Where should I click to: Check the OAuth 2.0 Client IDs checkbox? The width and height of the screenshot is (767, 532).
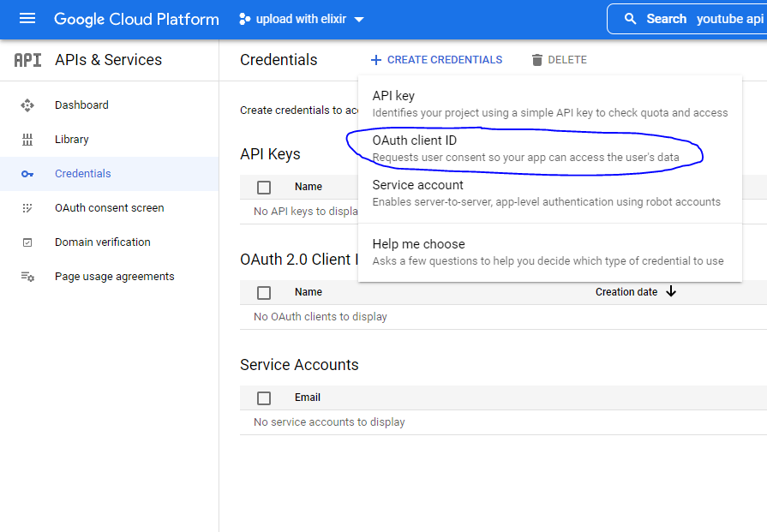(x=264, y=293)
